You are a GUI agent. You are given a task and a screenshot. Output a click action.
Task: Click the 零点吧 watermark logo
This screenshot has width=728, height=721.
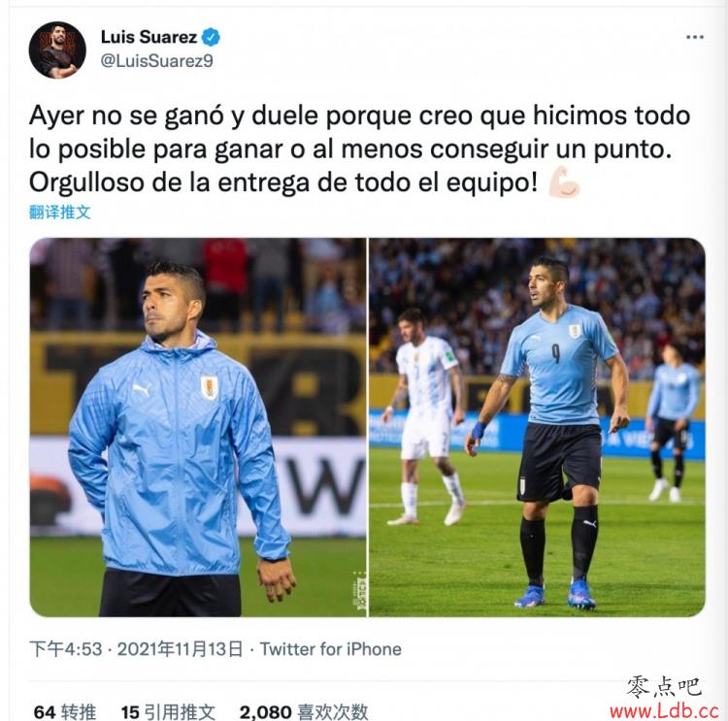click(664, 687)
